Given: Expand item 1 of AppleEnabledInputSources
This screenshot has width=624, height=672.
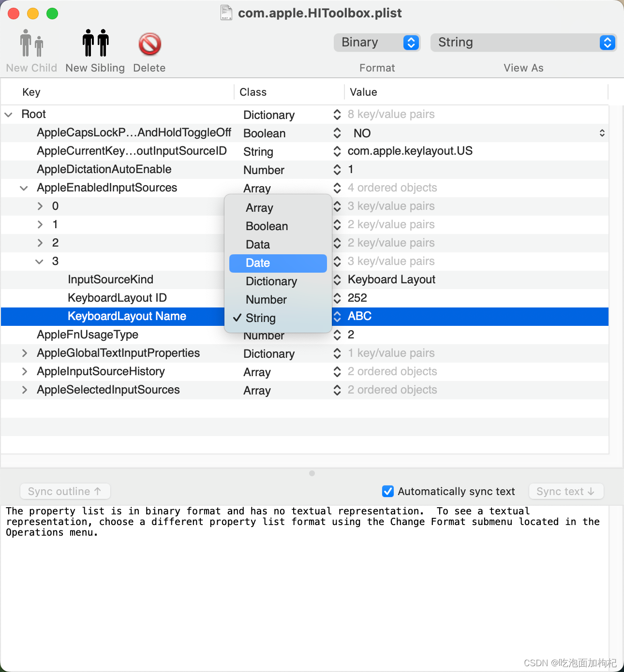Looking at the screenshot, I should pyautogui.click(x=40, y=225).
